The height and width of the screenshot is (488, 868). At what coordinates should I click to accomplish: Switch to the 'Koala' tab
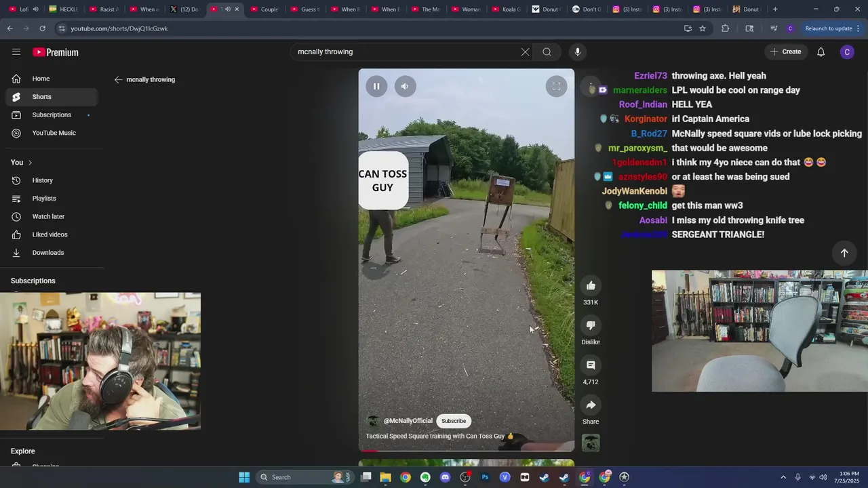[506, 9]
